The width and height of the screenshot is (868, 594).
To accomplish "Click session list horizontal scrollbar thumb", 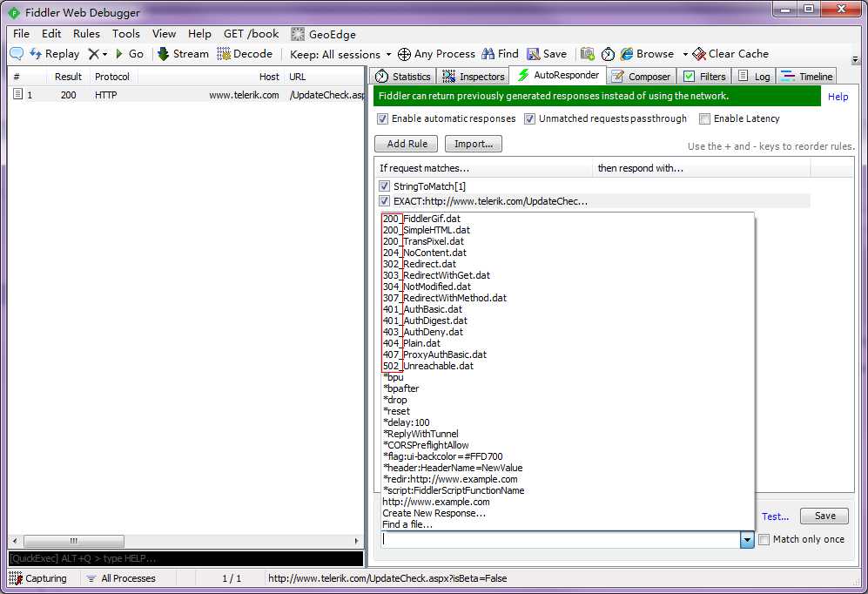I will (x=74, y=541).
